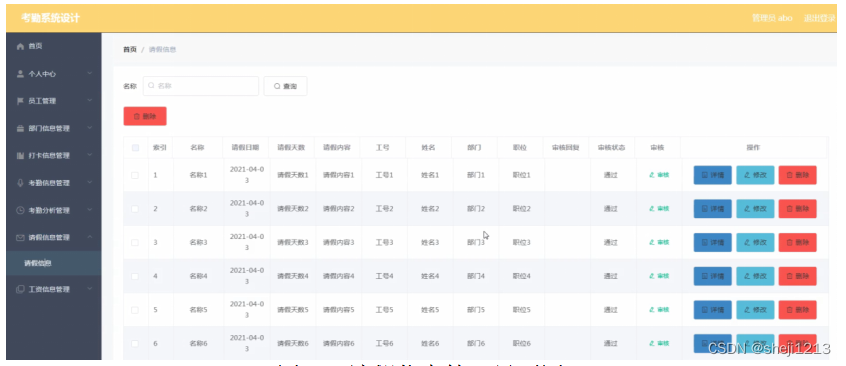Expand 打卡信息管理 using its chevron
Viewport: 846px width, 366px height.
click(x=90, y=155)
